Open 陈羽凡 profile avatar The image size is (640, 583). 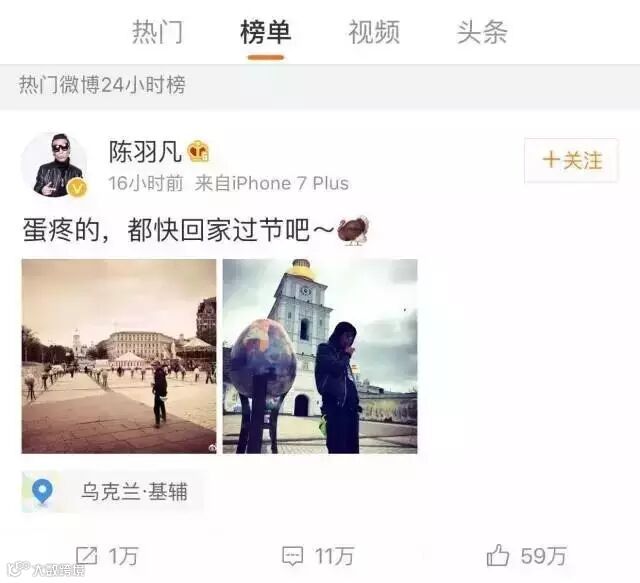[x=55, y=165]
